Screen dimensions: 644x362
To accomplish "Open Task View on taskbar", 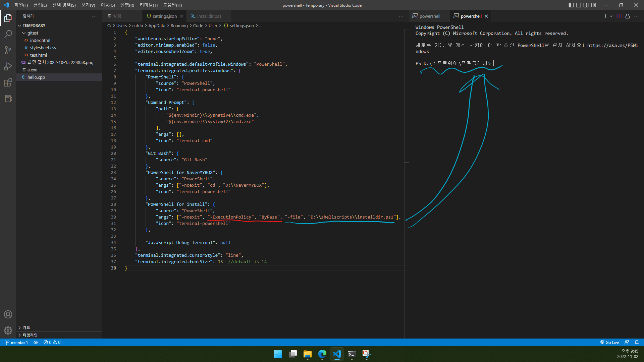I will (293, 354).
